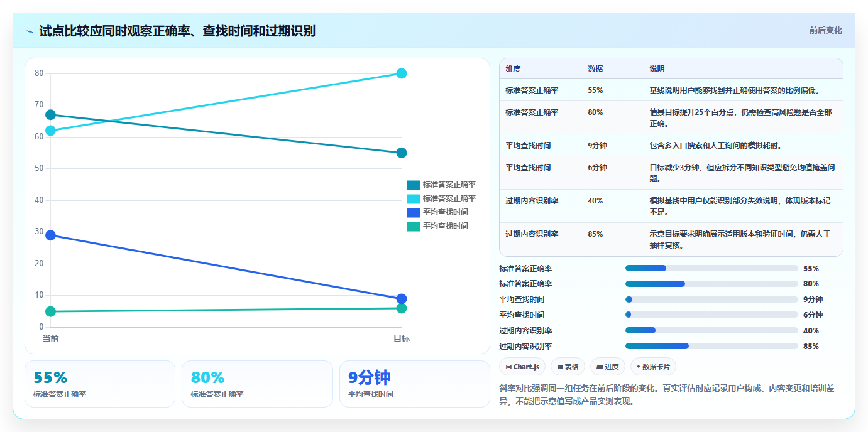Click the green data point at 目标
The image size is (868, 432).
coord(402,308)
